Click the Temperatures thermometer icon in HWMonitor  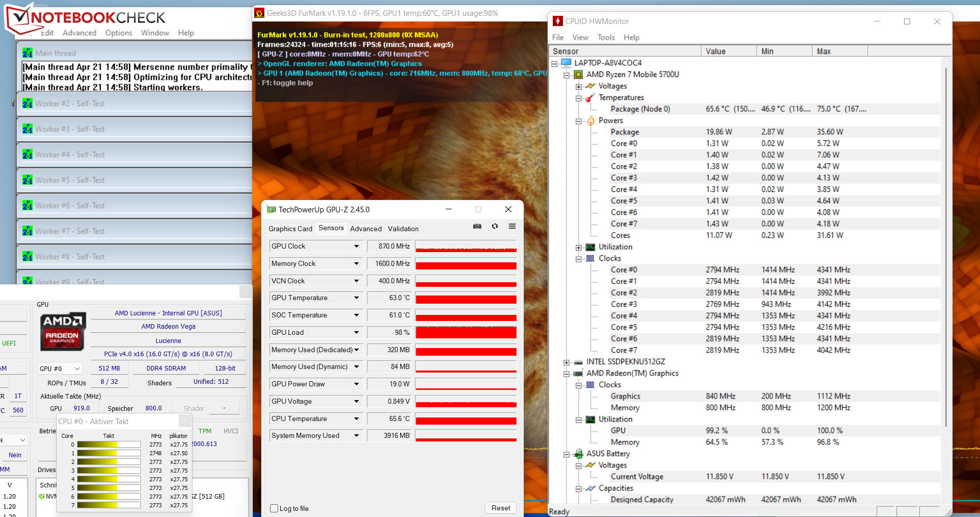(590, 97)
